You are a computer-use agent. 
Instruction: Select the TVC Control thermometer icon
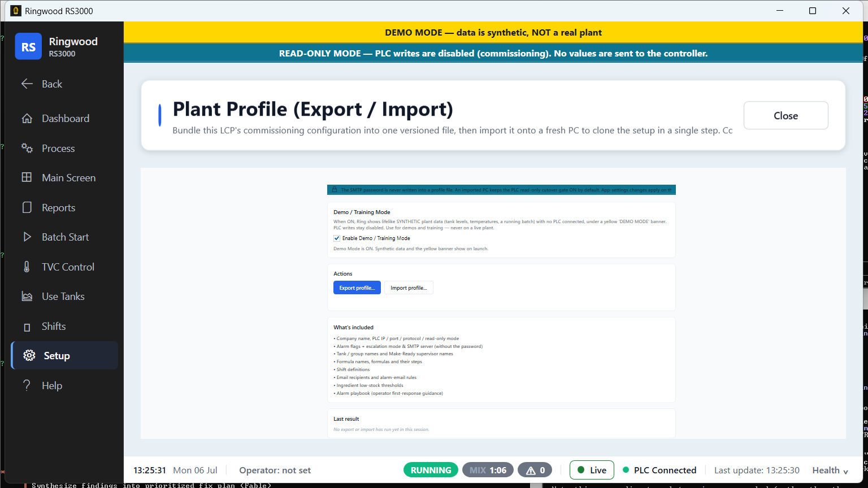(x=27, y=267)
